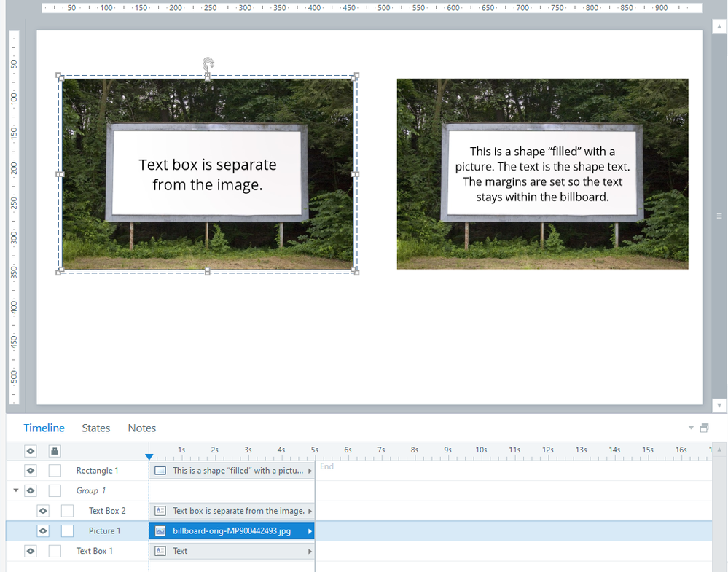Lock the Text Box 1 object
Screen dimensions: 728x572
point(55,551)
